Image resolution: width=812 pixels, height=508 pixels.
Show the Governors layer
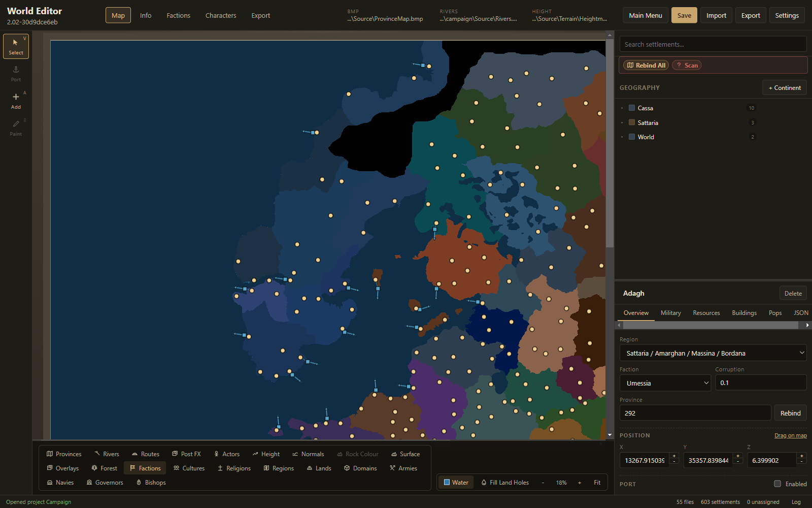coord(105,482)
